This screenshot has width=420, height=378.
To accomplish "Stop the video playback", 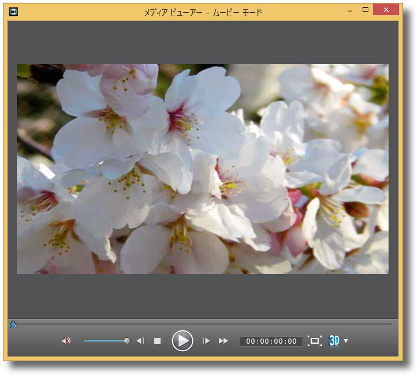I will click(x=157, y=341).
